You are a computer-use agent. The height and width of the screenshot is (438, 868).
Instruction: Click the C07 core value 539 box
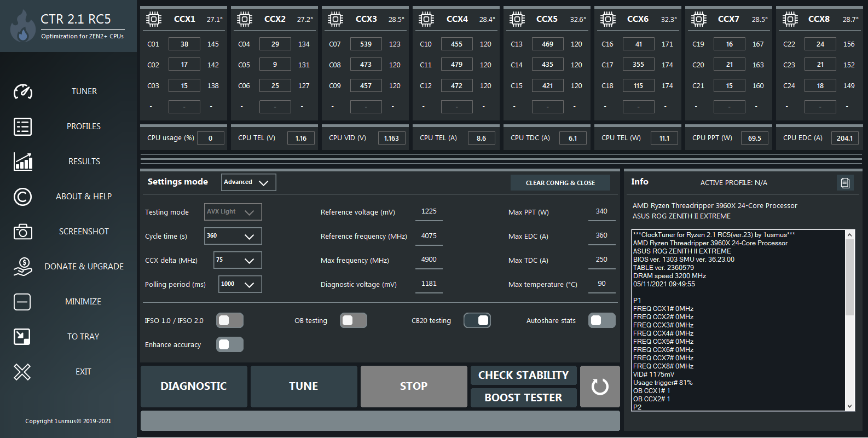tap(366, 44)
